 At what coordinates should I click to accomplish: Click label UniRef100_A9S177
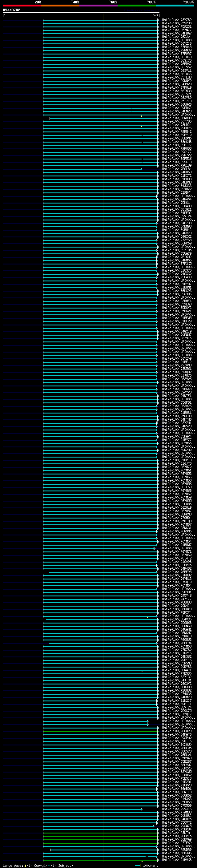click(177, 152)
